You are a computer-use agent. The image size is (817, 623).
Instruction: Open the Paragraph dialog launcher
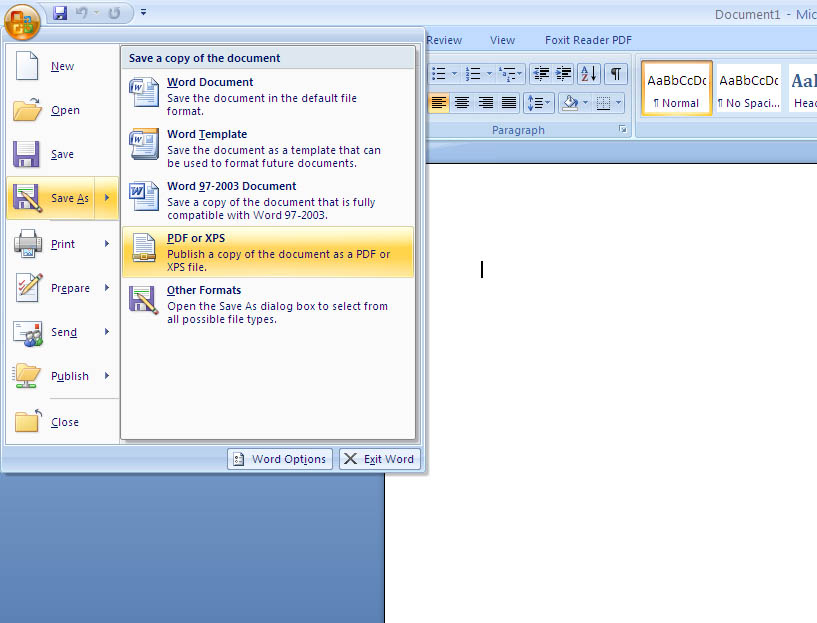tap(623, 129)
